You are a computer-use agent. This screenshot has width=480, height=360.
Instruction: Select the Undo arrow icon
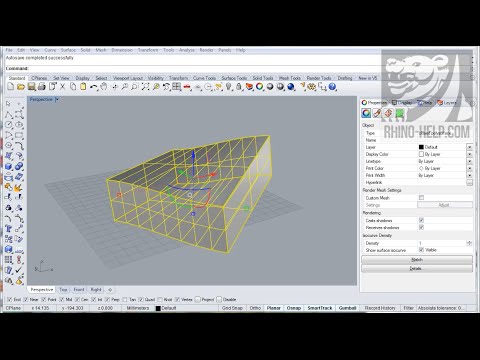[93, 87]
